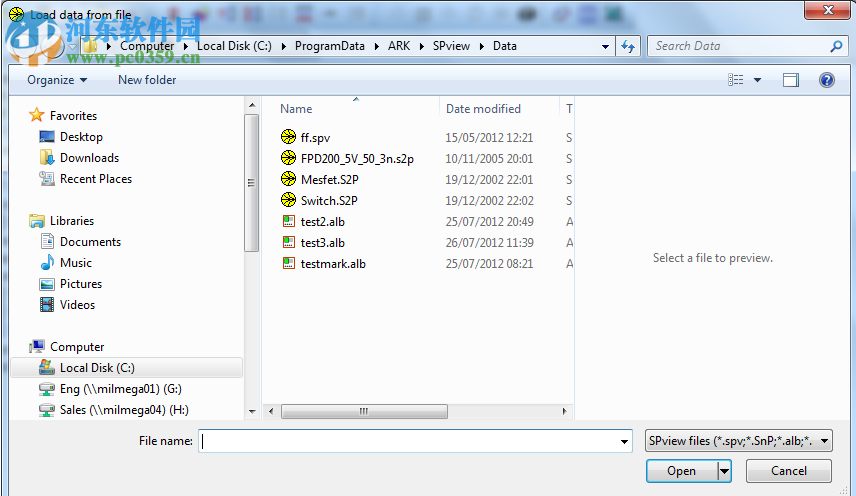Click the Cancel button
Viewport: 856px width, 496px height.
pos(789,471)
